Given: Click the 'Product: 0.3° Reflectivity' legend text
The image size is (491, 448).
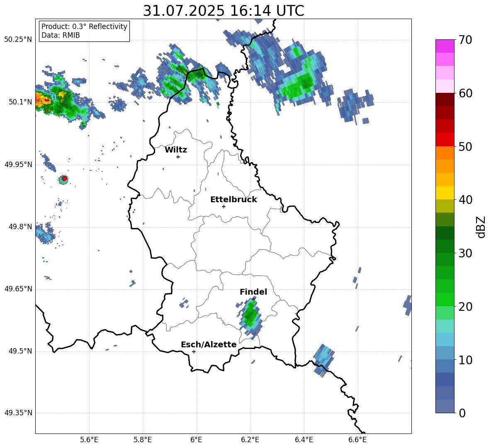Looking at the screenshot, I should [x=84, y=27].
